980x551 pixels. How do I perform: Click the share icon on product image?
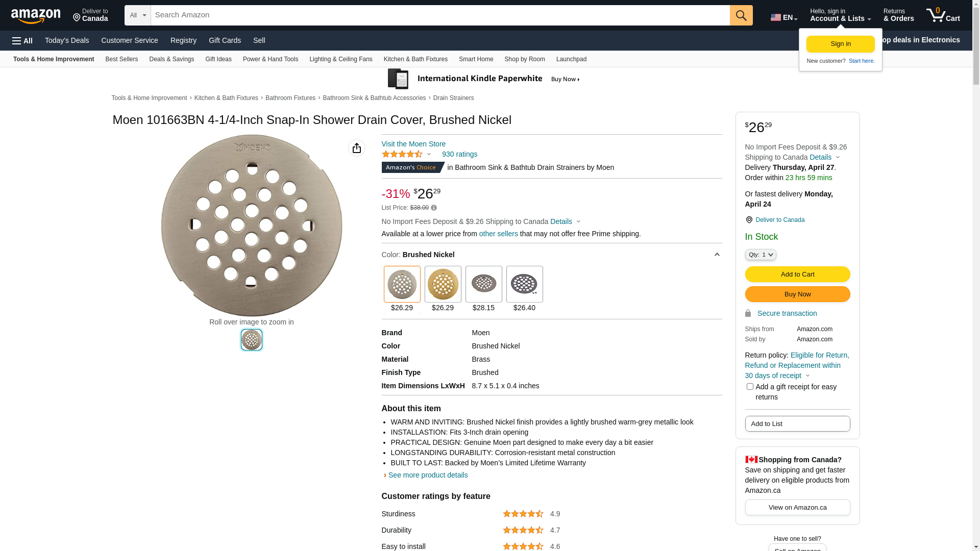357,148
